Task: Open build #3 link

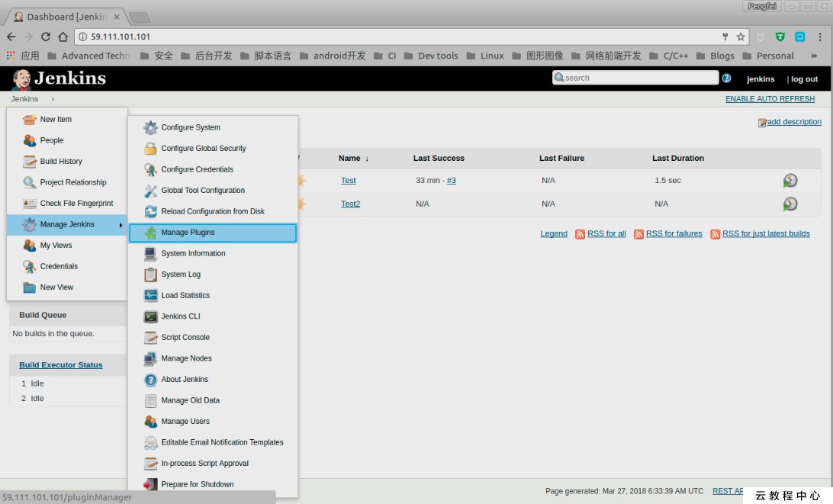Action: 452,181
